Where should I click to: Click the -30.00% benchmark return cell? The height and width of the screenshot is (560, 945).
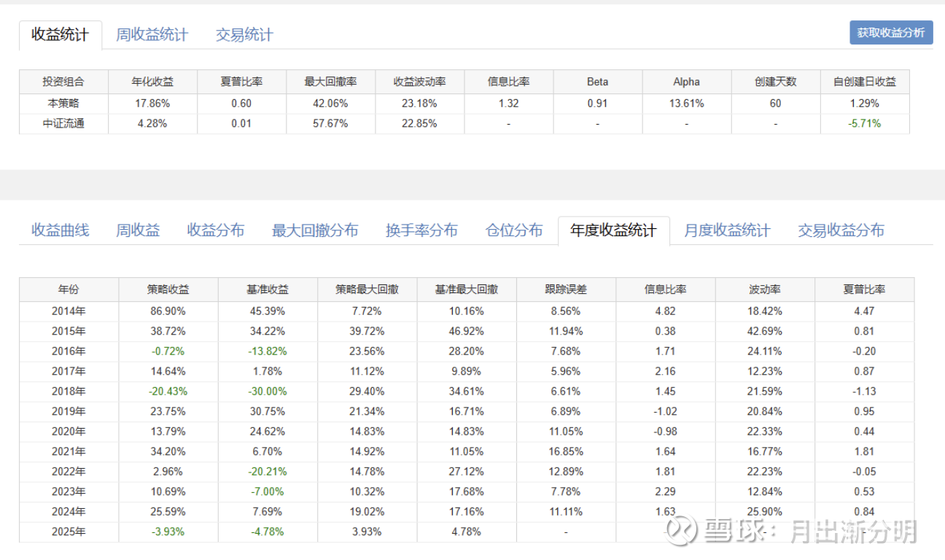click(268, 392)
